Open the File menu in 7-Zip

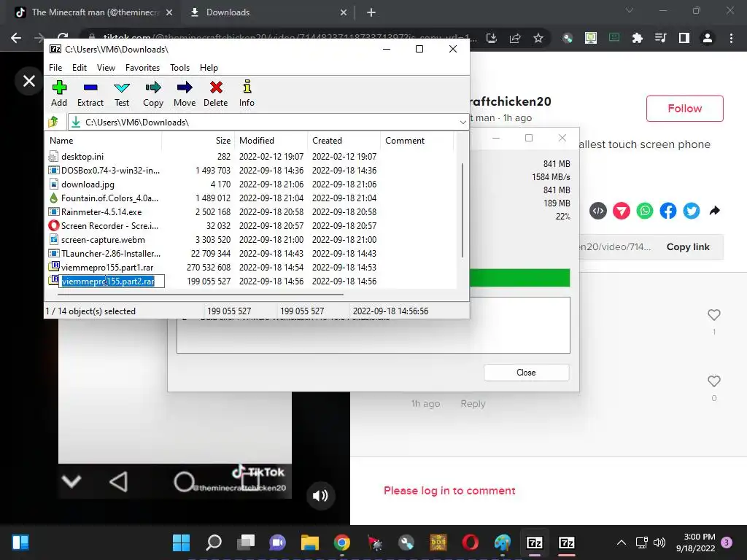coord(55,68)
